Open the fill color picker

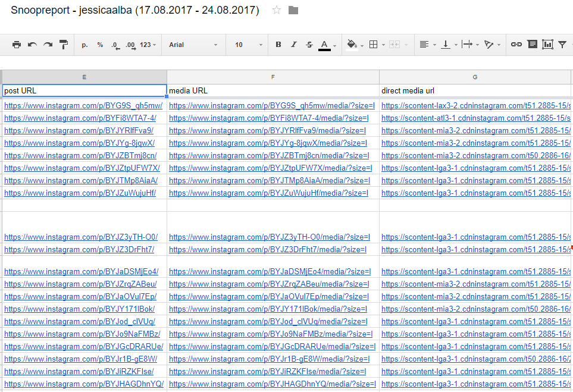(x=355, y=45)
